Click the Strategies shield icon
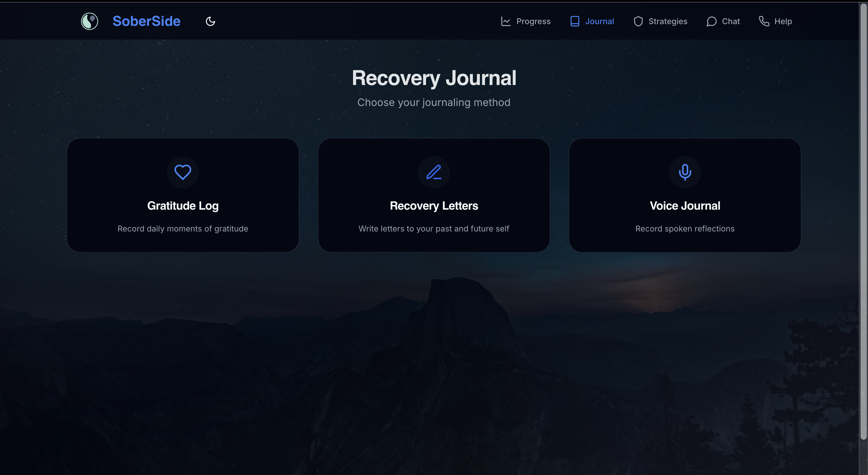Viewport: 868px width, 475px height. [x=638, y=21]
